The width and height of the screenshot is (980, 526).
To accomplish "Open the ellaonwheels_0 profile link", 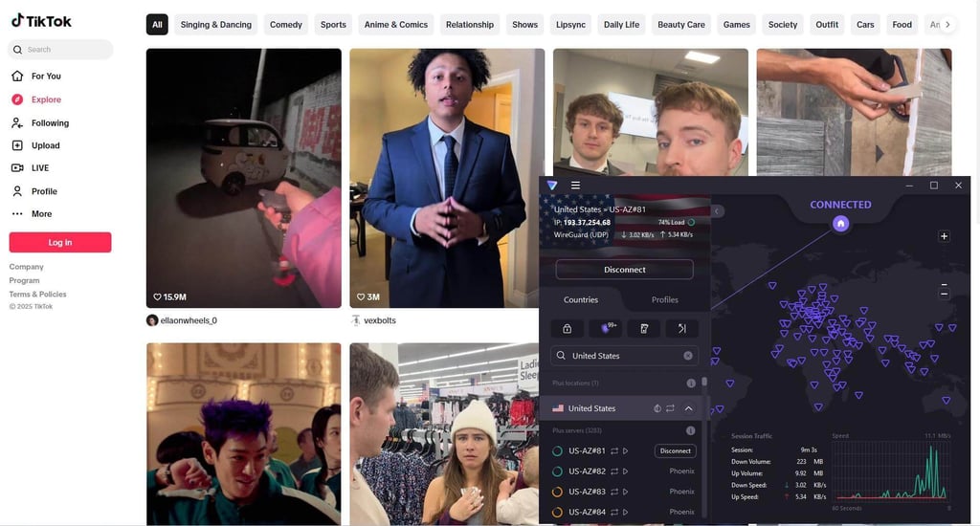I will [x=189, y=320].
